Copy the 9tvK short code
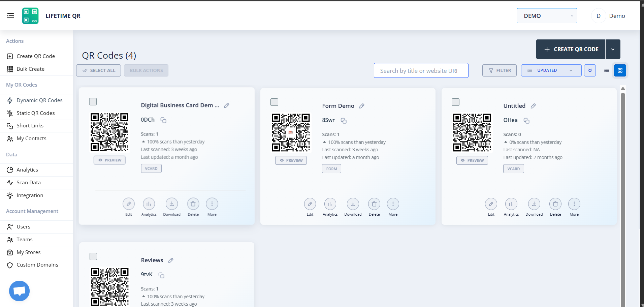The width and height of the screenshot is (644, 307). coord(161,275)
